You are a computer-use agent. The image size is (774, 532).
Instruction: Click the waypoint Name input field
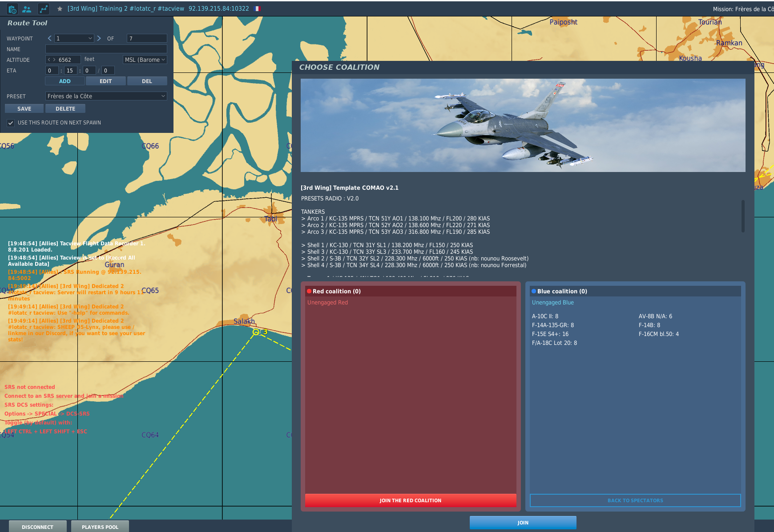[106, 49]
